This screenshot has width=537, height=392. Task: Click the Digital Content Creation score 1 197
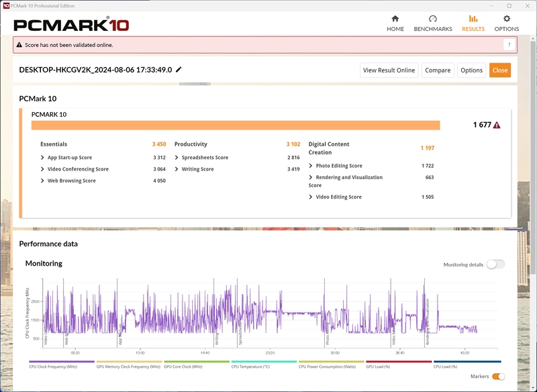[x=428, y=148]
